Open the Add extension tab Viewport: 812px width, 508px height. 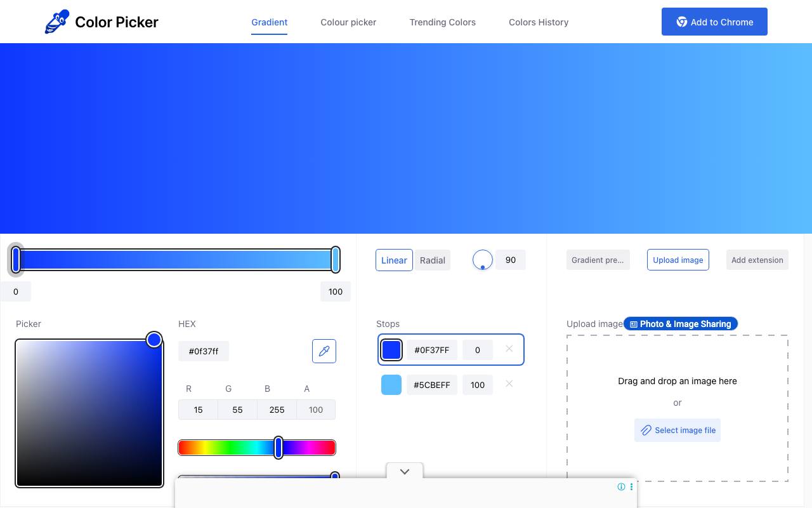click(757, 260)
